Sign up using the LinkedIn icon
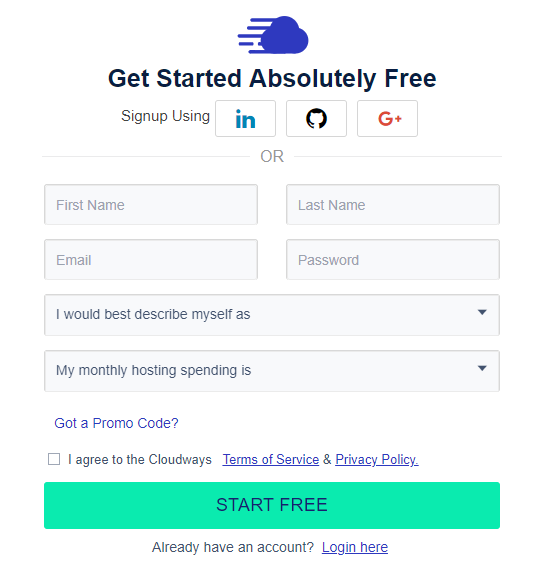Image resolution: width=545 pixels, height=570 pixels. tap(245, 119)
